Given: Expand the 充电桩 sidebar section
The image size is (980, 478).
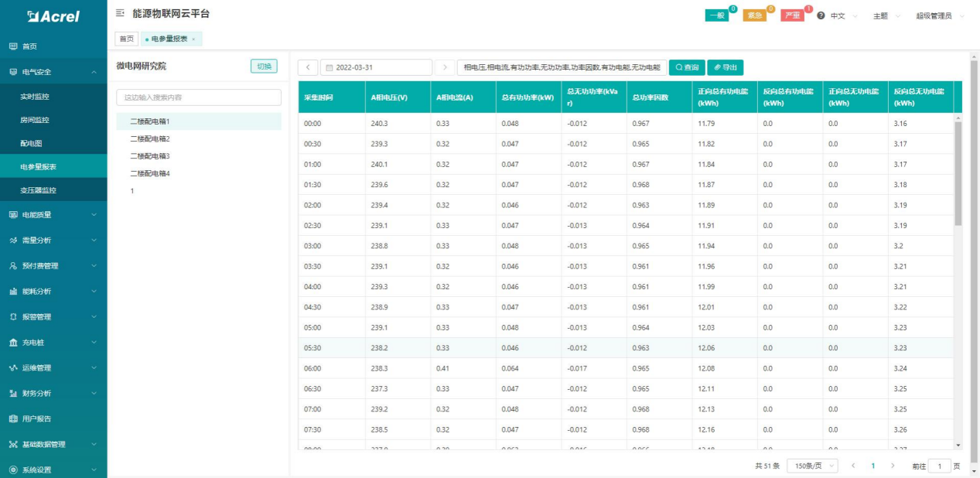Looking at the screenshot, I should click(x=53, y=342).
